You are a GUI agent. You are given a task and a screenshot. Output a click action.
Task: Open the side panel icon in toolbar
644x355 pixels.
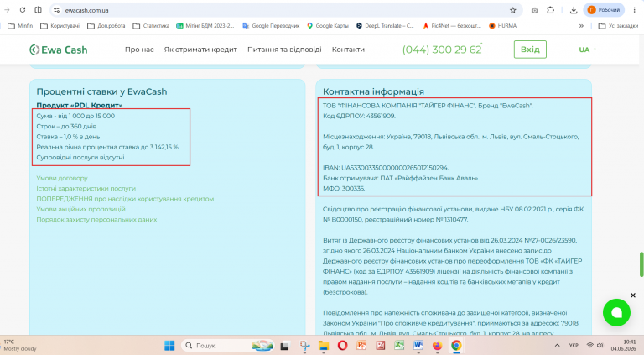[39, 10]
